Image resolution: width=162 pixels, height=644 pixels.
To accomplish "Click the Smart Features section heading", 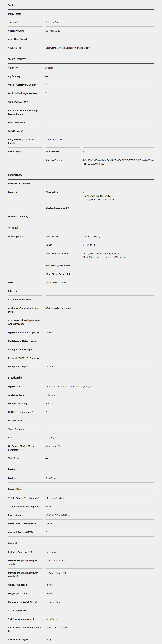I will [18, 59].
